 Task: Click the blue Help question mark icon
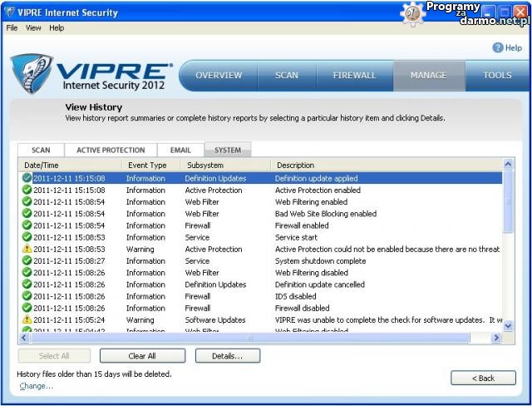[x=498, y=48]
